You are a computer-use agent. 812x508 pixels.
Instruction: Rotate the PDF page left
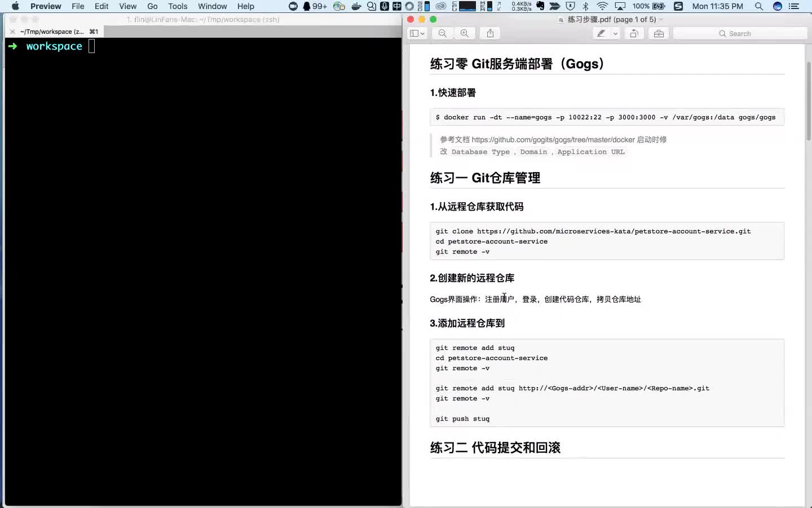[634, 33]
